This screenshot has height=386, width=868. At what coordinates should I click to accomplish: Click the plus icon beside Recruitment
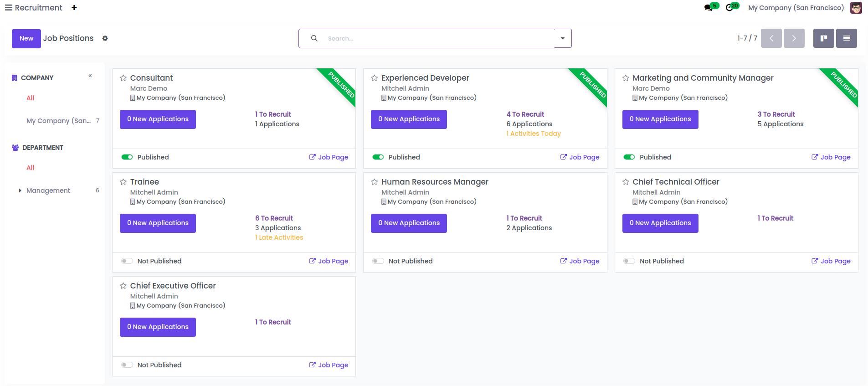pos(74,8)
